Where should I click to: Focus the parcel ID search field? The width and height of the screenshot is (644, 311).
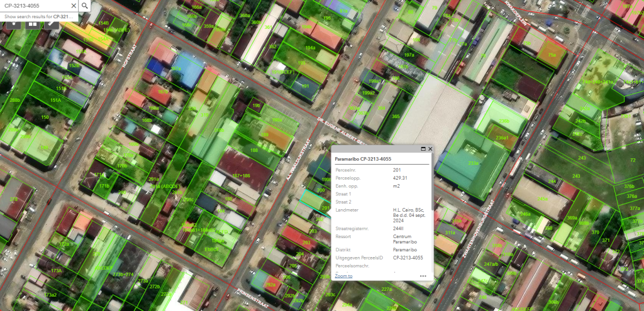35,6
